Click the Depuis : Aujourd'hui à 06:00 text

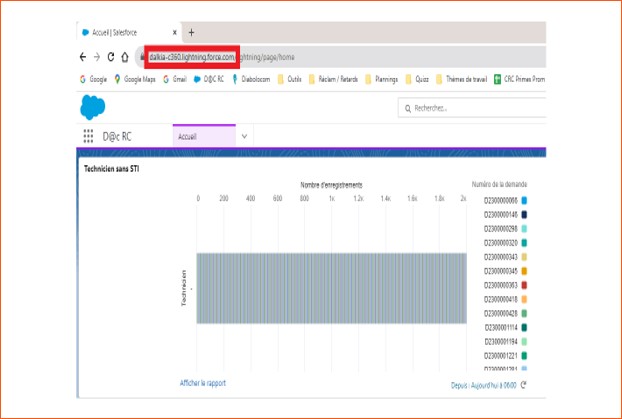(484, 385)
